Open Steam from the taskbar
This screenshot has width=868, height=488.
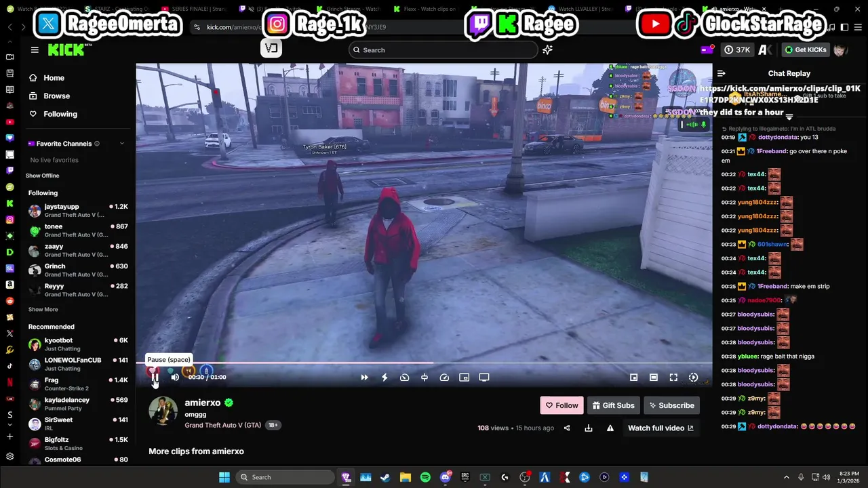coord(385,477)
